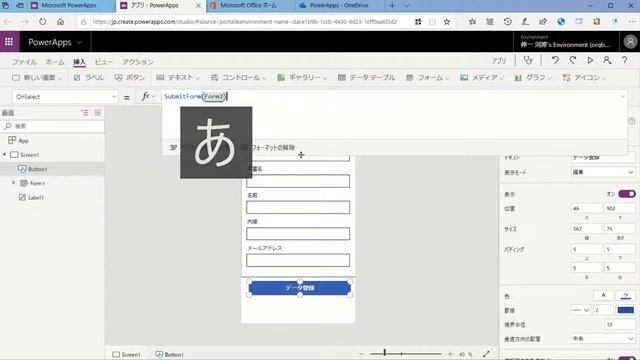Switch tree view to list layout icon
640x360 pixels.
coord(84,113)
